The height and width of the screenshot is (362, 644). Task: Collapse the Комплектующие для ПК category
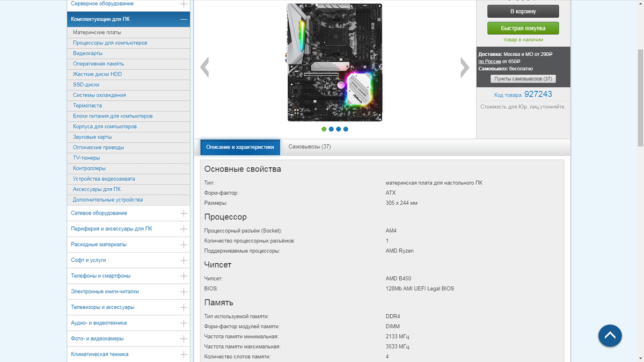tap(184, 19)
